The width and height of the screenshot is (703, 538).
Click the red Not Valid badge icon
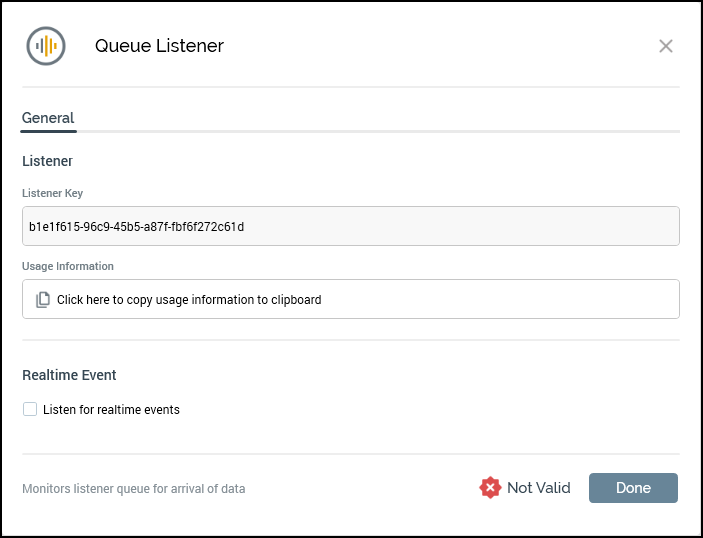coord(490,488)
